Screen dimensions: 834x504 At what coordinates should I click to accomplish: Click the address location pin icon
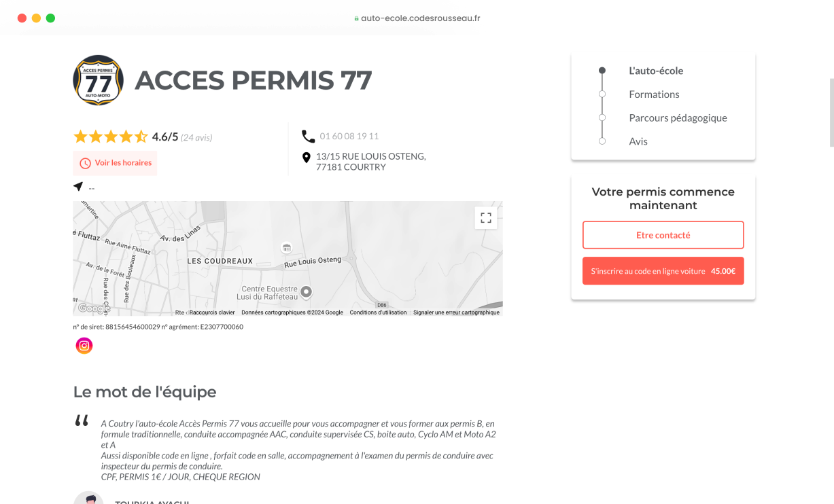coord(307,158)
